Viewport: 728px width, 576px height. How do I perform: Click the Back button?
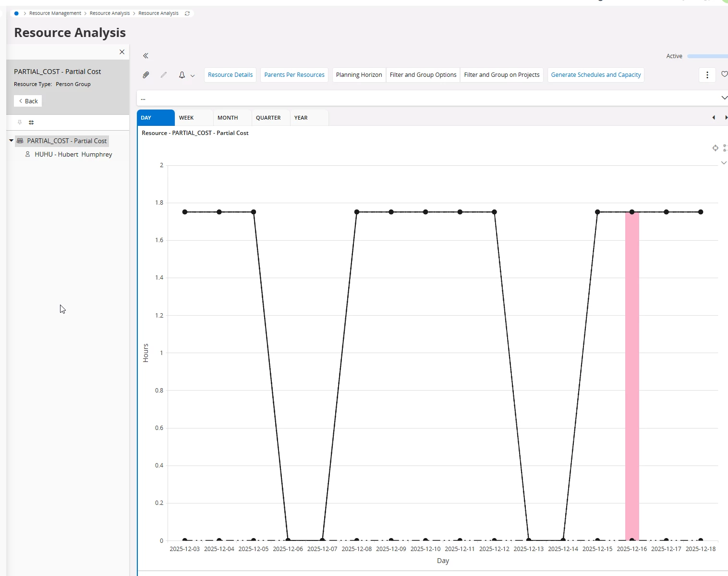click(x=28, y=101)
